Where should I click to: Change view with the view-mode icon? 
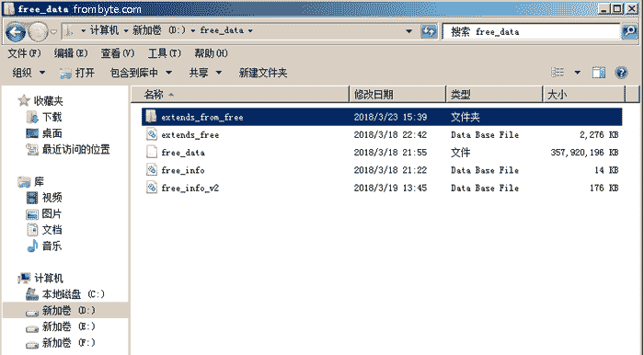pyautogui.click(x=558, y=73)
